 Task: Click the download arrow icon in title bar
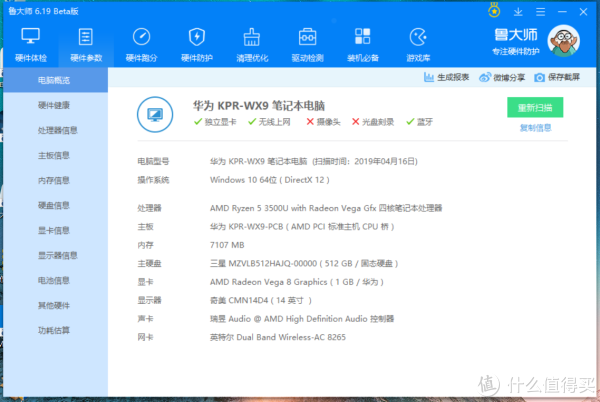tap(518, 12)
